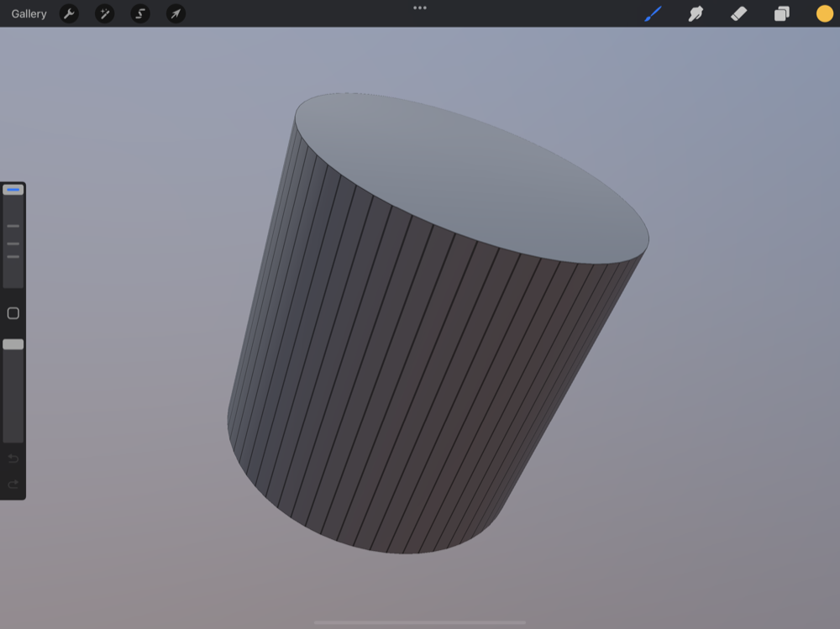The image size is (840, 629).
Task: Undo the last action with sidebar arrow
Action: pyautogui.click(x=13, y=459)
